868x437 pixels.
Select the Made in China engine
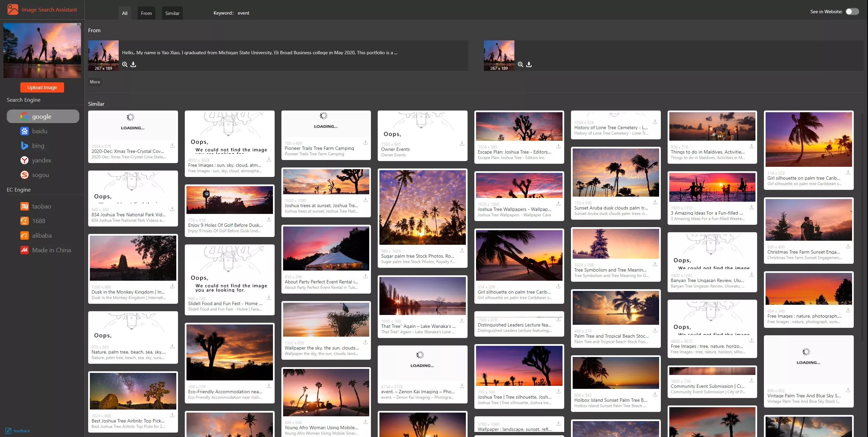(51, 250)
